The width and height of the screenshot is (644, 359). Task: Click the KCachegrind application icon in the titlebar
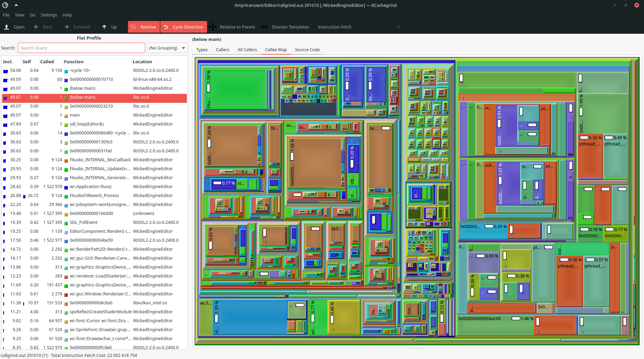point(5,5)
